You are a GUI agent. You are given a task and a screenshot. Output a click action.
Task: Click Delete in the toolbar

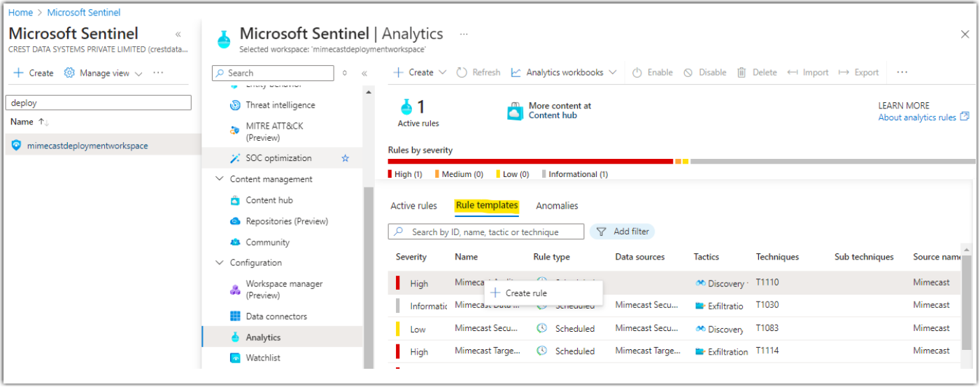click(757, 72)
